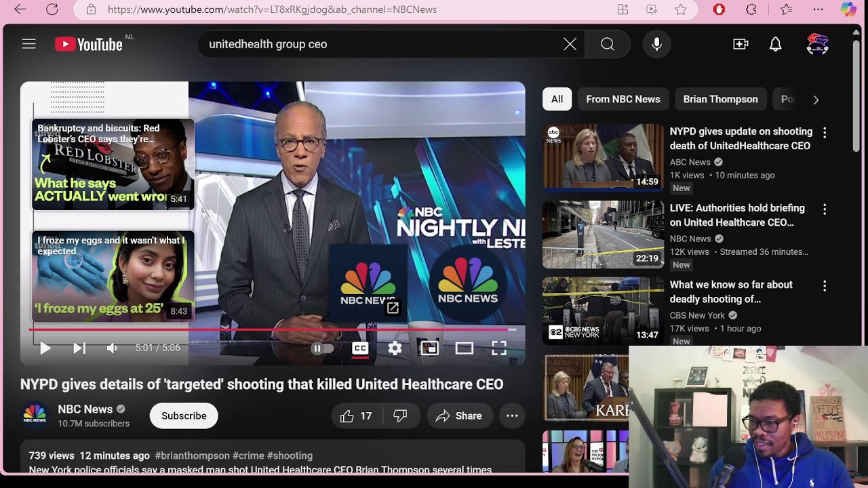Image resolution: width=868 pixels, height=488 pixels.
Task: Toggle the autoplay switch in the player
Action: pos(322,348)
